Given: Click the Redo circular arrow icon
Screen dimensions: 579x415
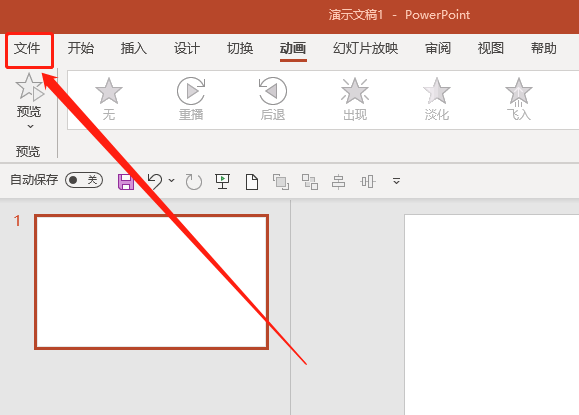Looking at the screenshot, I should pyautogui.click(x=193, y=181).
